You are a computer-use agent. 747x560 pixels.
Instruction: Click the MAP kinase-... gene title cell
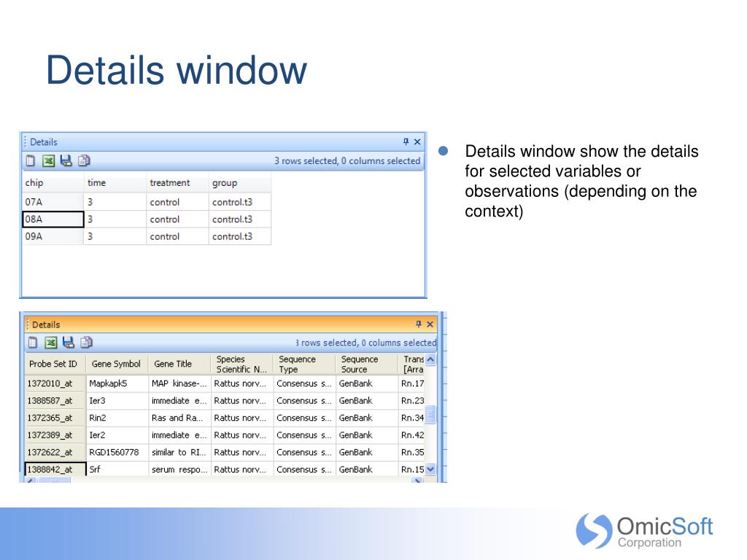(179, 384)
